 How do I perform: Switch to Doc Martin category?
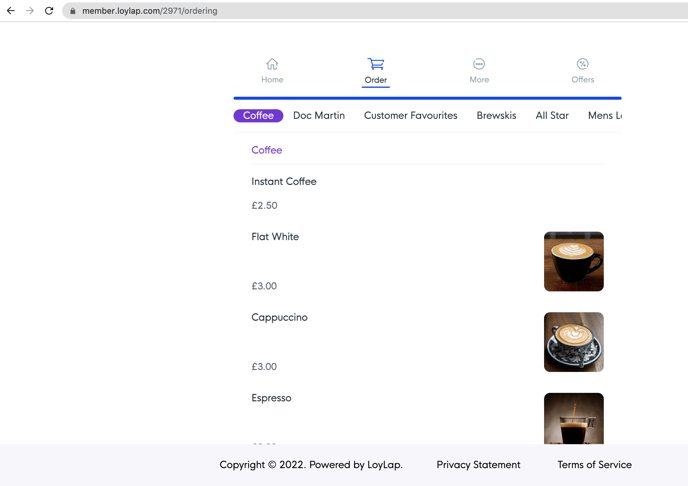(319, 115)
